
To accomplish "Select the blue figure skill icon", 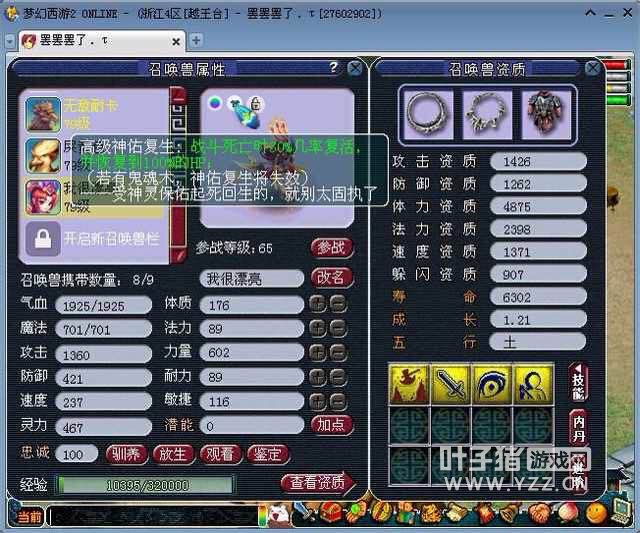I will [x=533, y=384].
